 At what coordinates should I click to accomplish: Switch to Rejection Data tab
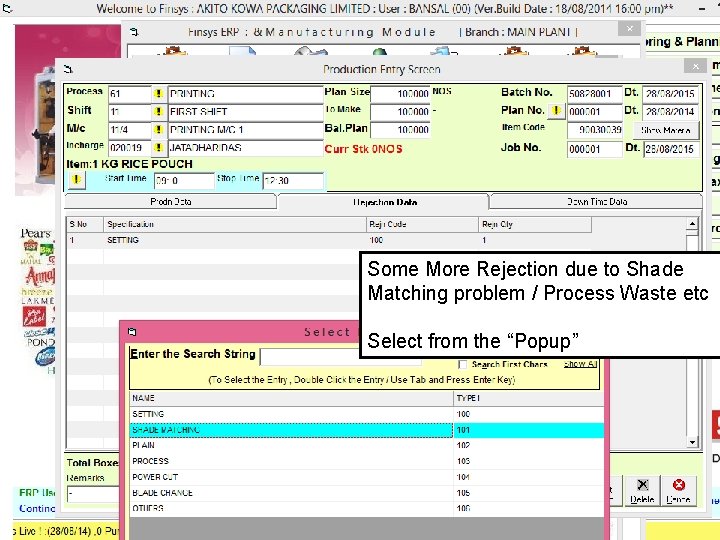click(x=384, y=202)
